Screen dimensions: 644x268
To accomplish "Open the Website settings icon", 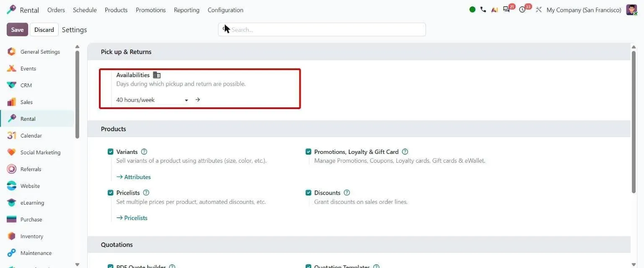I will point(12,186).
